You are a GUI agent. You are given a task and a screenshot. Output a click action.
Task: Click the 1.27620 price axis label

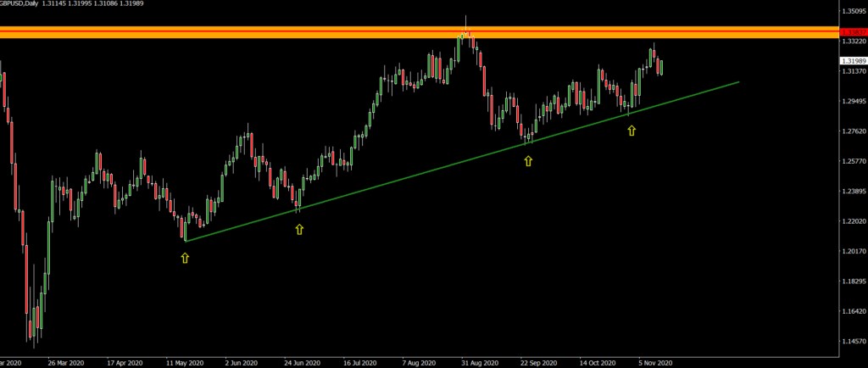[852, 131]
